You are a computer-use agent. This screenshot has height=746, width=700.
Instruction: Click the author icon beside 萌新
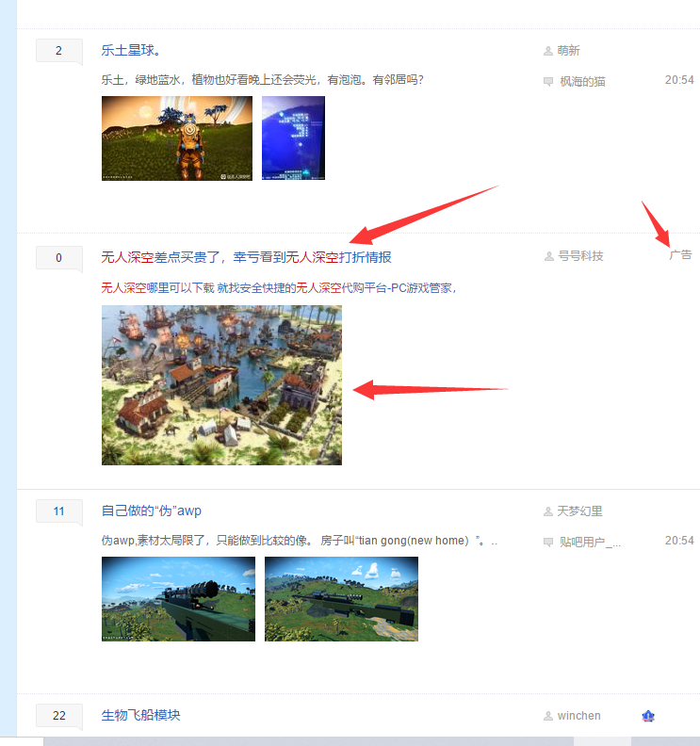[548, 51]
